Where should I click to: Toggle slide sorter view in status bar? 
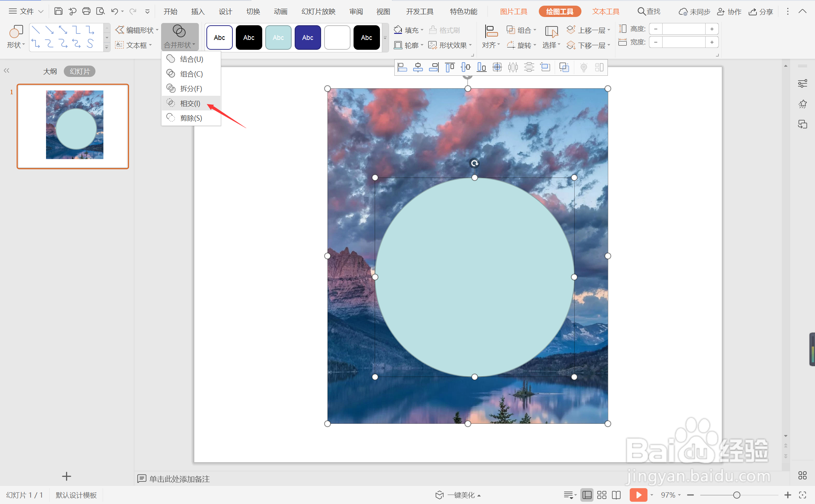coord(602,495)
